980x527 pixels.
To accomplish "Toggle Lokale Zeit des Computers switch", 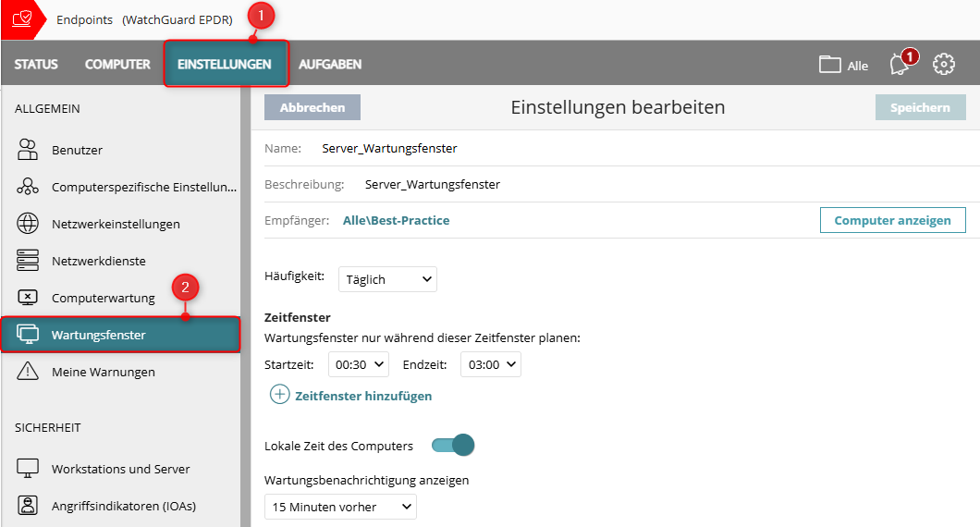I will (x=453, y=446).
